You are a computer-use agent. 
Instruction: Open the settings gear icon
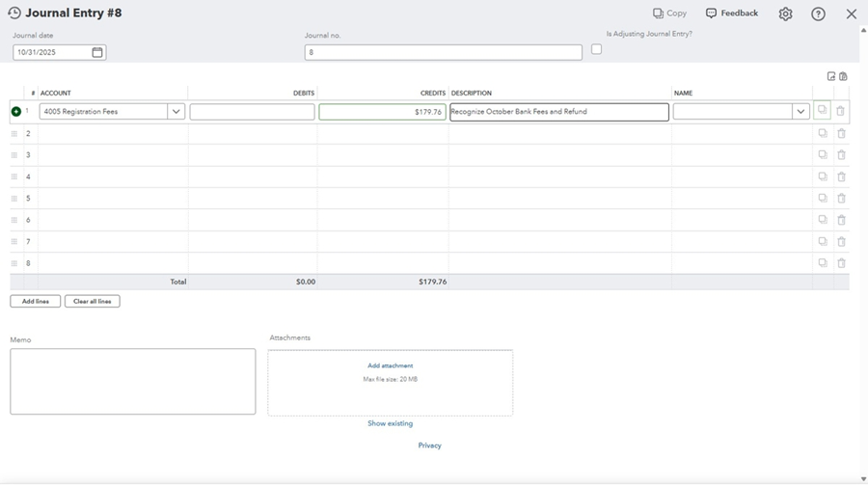pos(785,13)
